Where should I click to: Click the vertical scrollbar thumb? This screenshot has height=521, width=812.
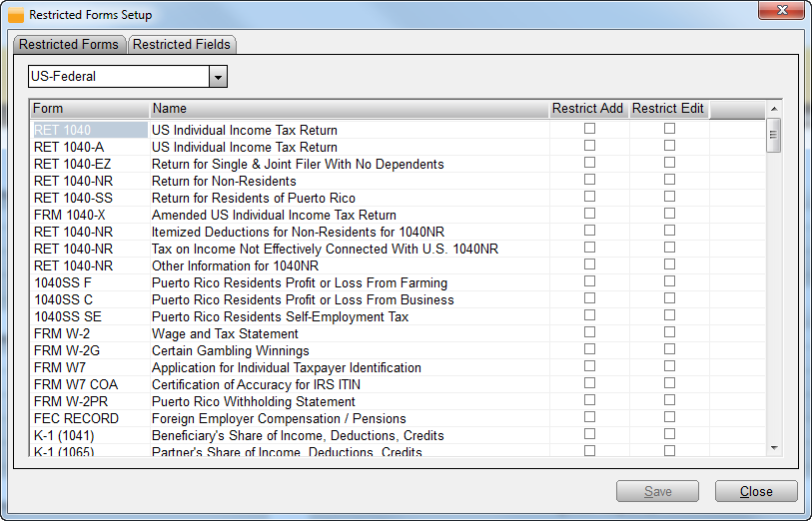773,135
